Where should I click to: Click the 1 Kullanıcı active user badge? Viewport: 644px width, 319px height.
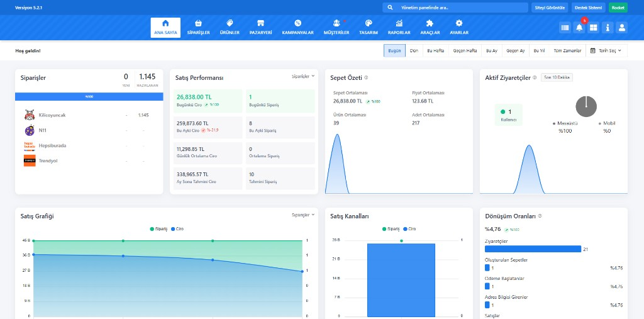click(x=508, y=115)
